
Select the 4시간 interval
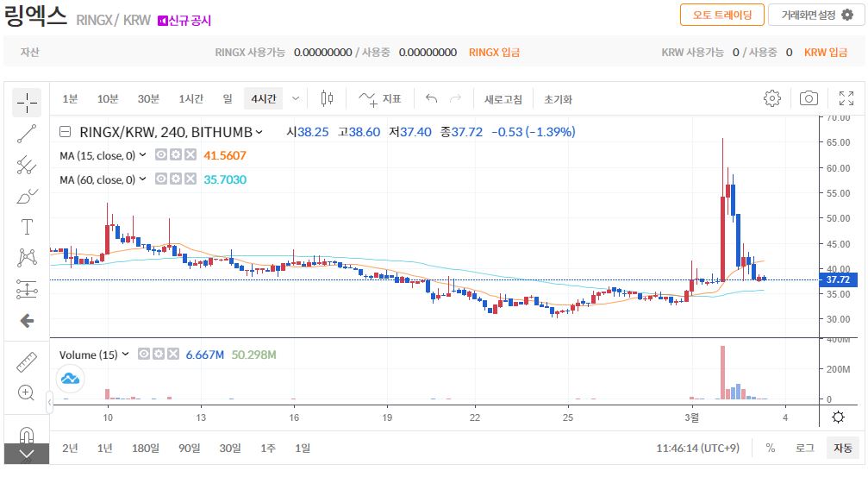[x=264, y=98]
